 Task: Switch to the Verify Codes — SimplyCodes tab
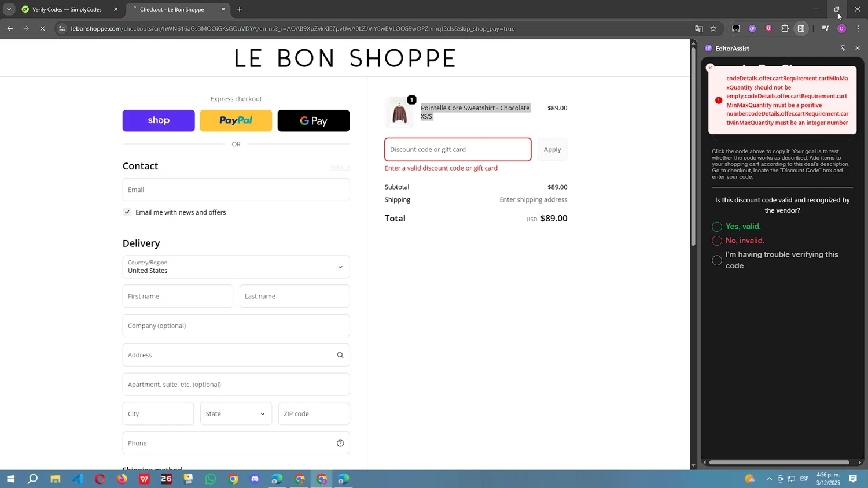(67, 9)
